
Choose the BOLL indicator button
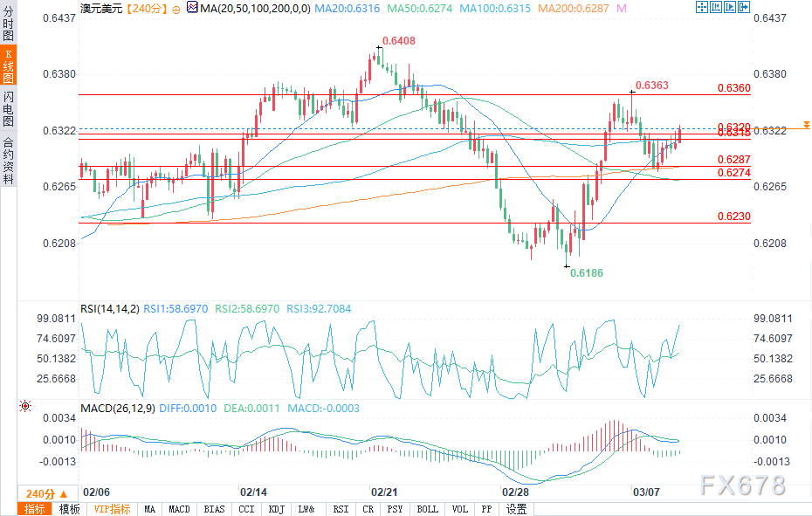point(427,509)
